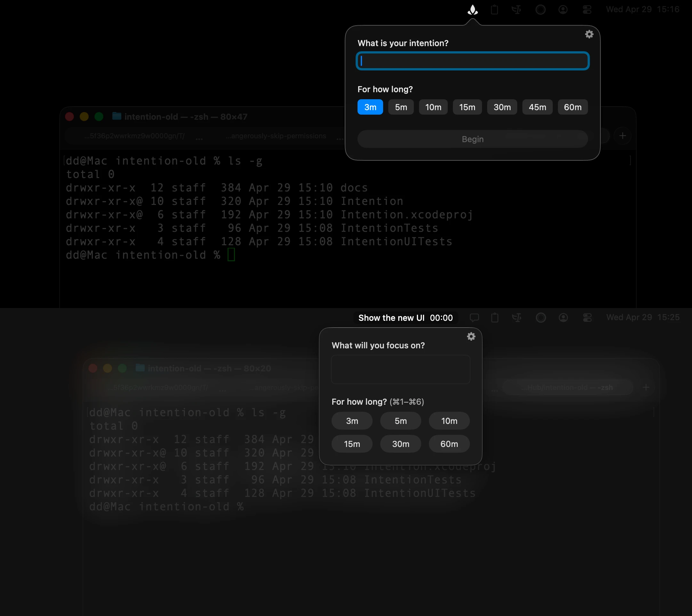Screen dimensions: 692x616
Task: Switch to '...Hub/intention-old — -zsh' tab in 80×20 terminal
Action: coord(567,387)
